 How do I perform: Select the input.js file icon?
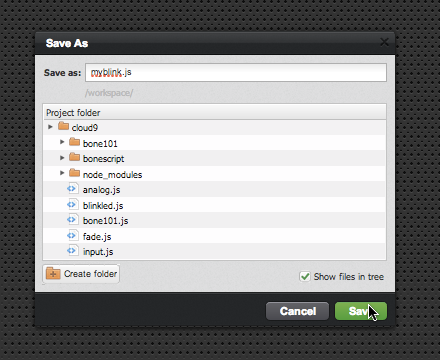72,251
